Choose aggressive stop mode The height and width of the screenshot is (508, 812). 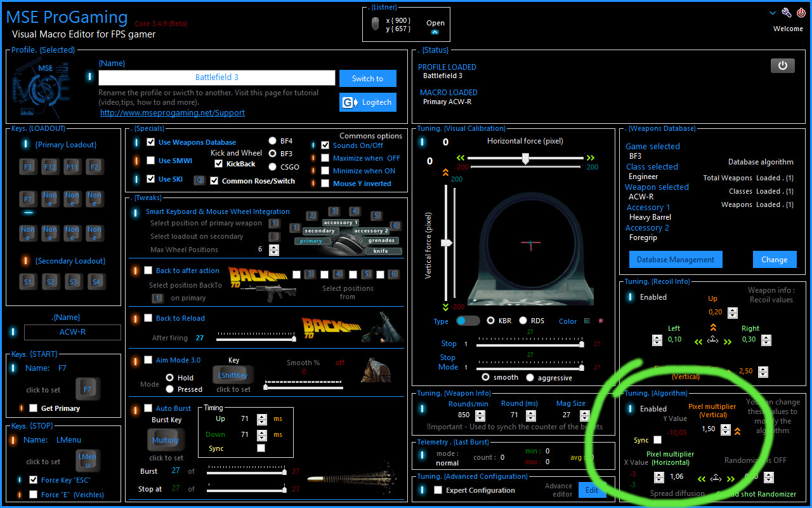tap(530, 377)
